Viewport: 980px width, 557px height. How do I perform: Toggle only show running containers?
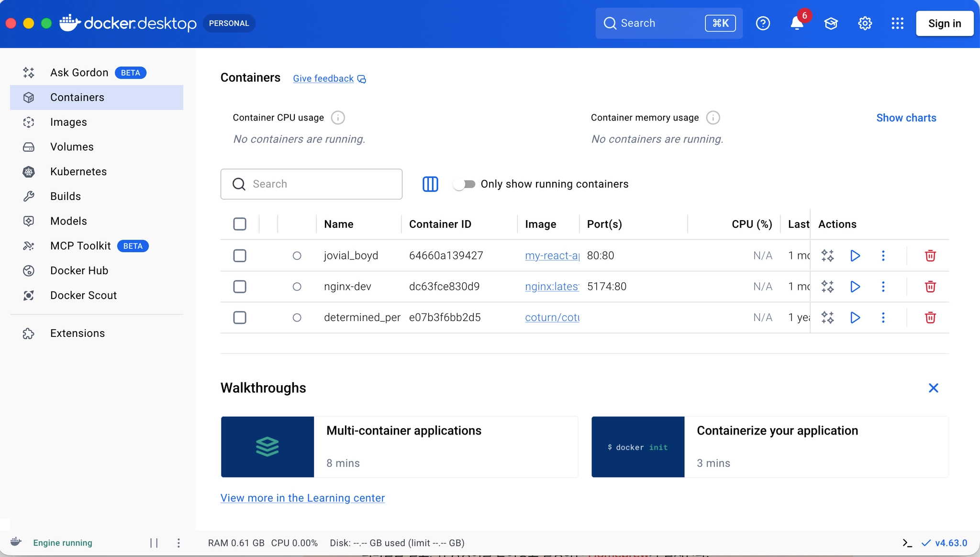click(464, 184)
